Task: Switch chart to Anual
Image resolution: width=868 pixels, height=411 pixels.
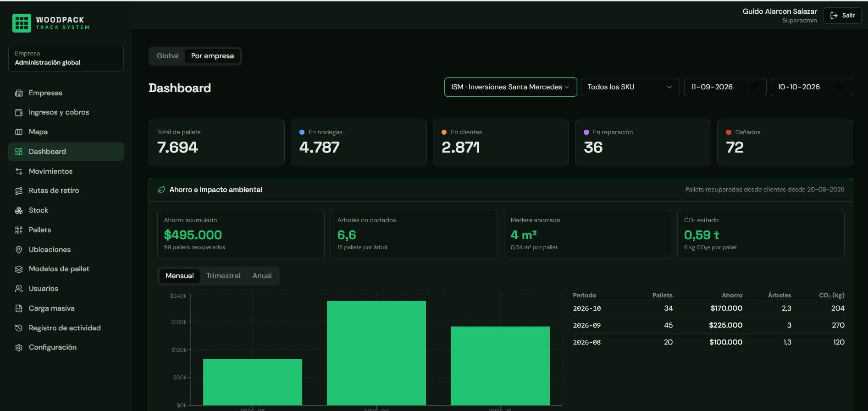Action: pyautogui.click(x=262, y=276)
